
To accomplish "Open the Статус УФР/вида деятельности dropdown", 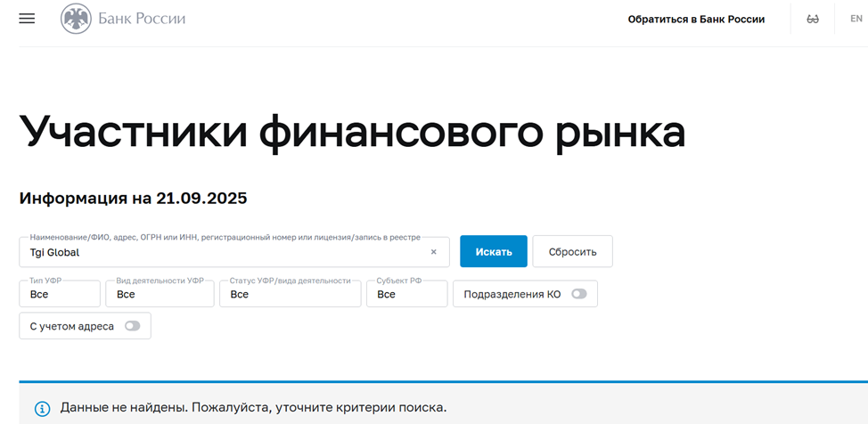I will (x=290, y=294).
